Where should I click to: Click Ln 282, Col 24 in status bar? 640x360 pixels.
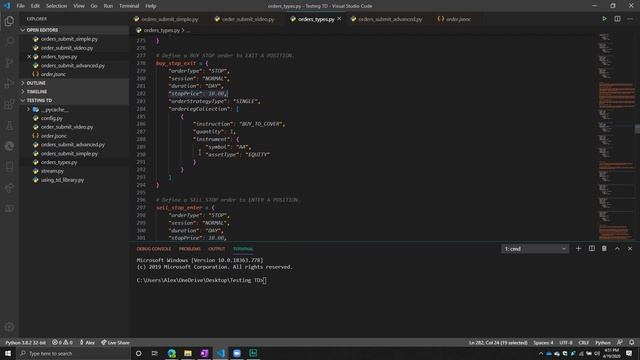click(x=498, y=342)
